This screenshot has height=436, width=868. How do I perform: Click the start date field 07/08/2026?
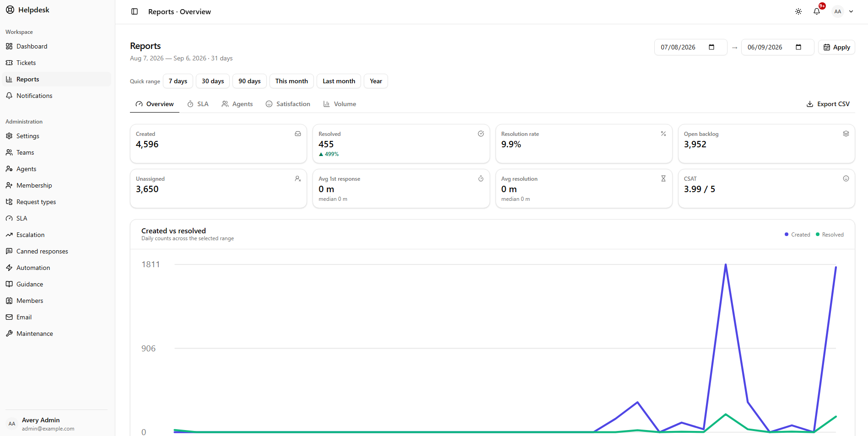(x=690, y=47)
